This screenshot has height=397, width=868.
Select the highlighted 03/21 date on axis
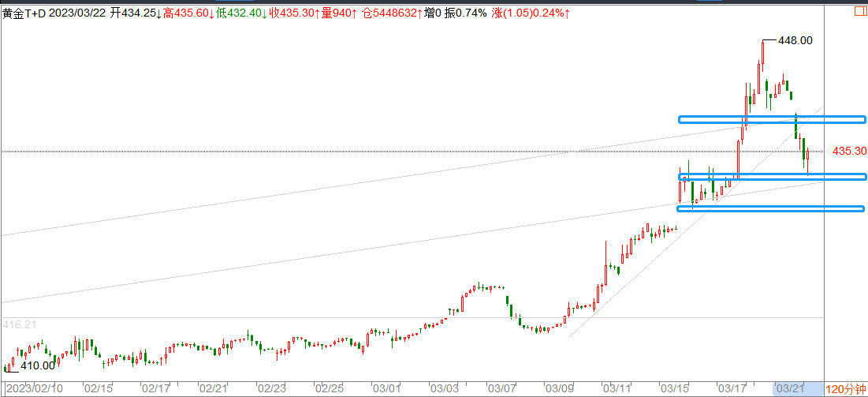coord(790,387)
